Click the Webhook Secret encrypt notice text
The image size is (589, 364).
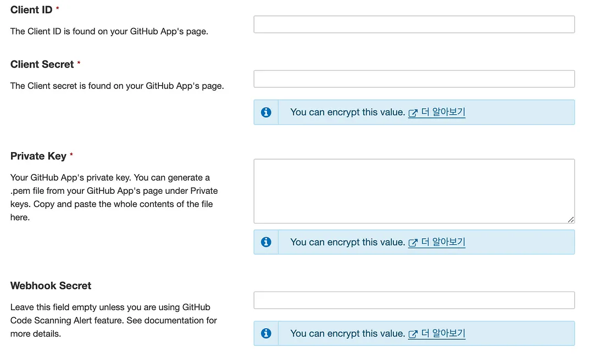tap(347, 333)
